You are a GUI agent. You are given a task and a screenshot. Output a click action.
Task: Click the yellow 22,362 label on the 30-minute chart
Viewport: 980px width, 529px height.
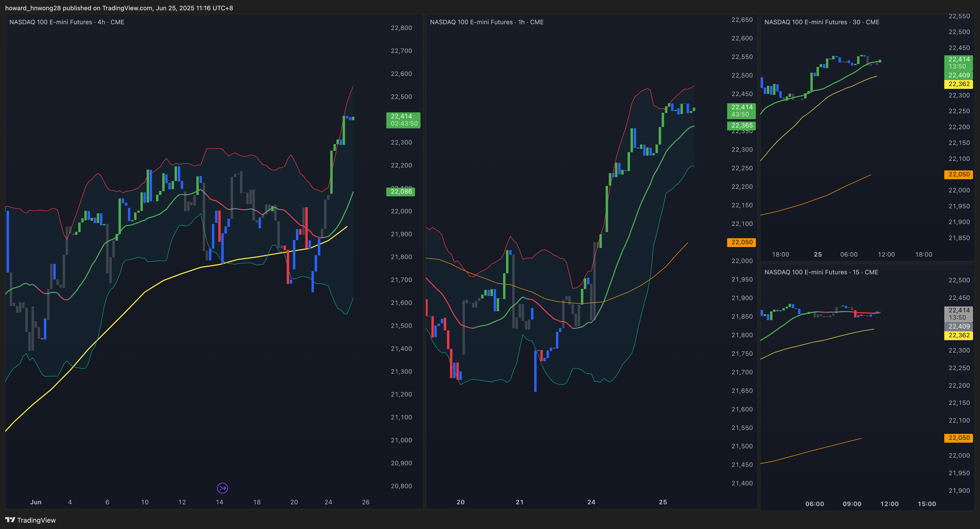click(959, 84)
